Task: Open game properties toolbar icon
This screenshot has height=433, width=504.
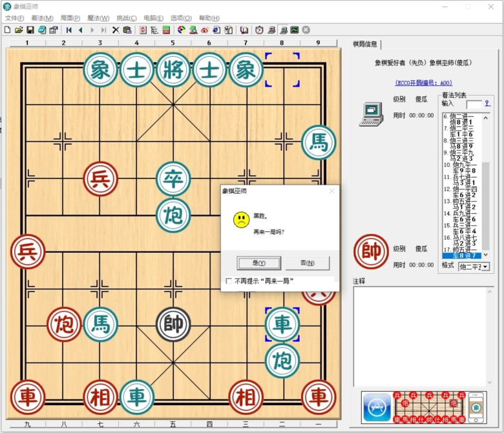Action: coord(54,30)
